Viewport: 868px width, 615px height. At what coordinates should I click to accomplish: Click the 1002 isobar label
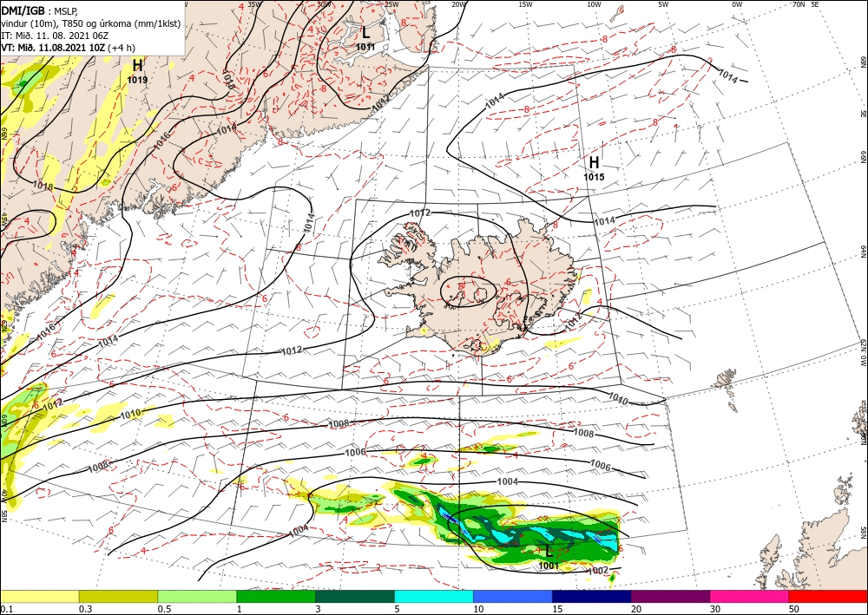[x=598, y=570]
